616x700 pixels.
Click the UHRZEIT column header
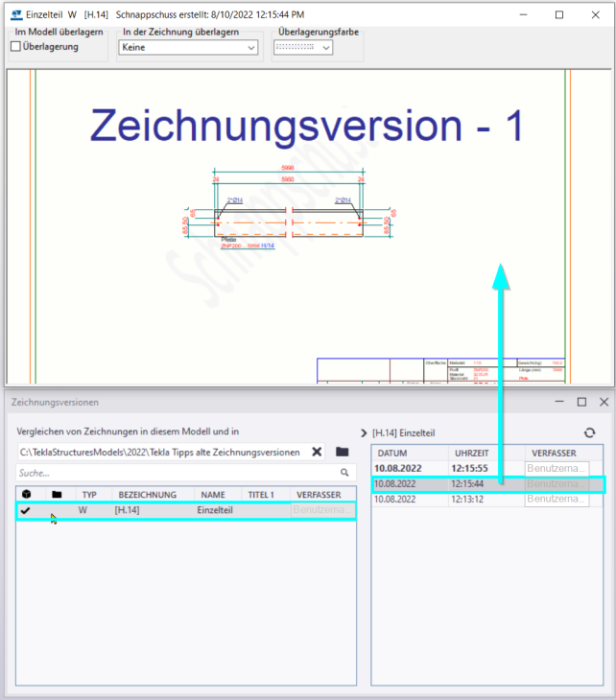472,454
